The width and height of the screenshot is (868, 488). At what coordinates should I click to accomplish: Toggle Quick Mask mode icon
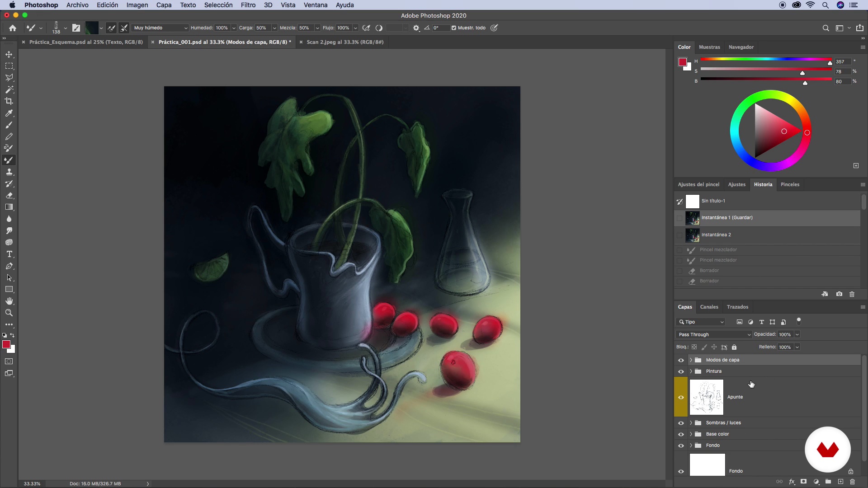pyautogui.click(x=9, y=361)
